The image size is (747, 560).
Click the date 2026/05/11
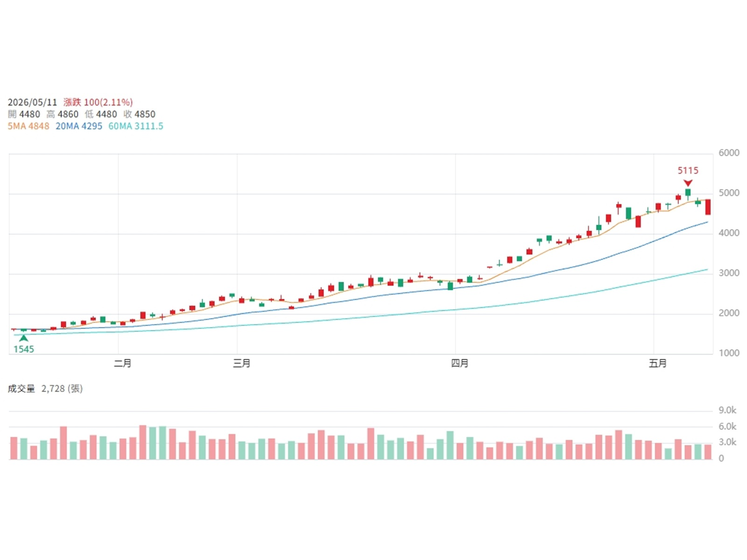point(32,102)
